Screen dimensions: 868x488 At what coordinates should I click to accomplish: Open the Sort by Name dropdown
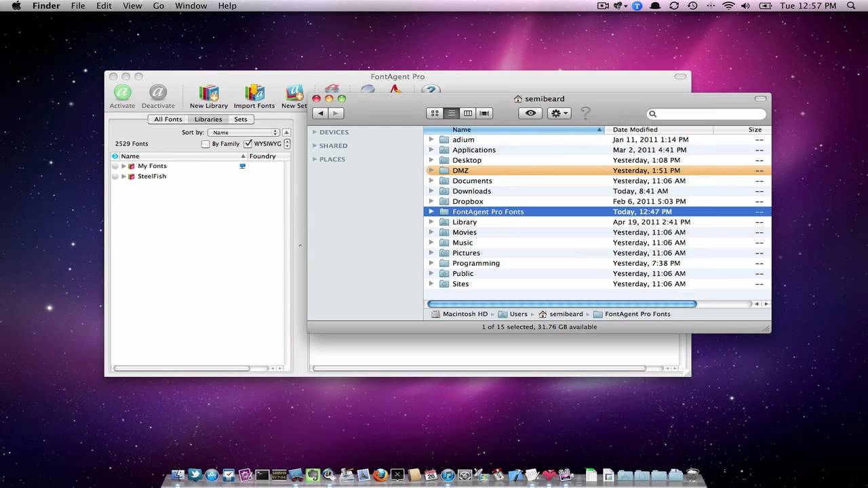pyautogui.click(x=243, y=133)
